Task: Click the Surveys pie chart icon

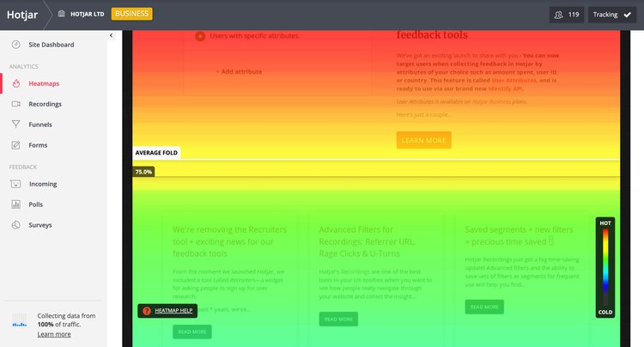Action: (x=16, y=225)
